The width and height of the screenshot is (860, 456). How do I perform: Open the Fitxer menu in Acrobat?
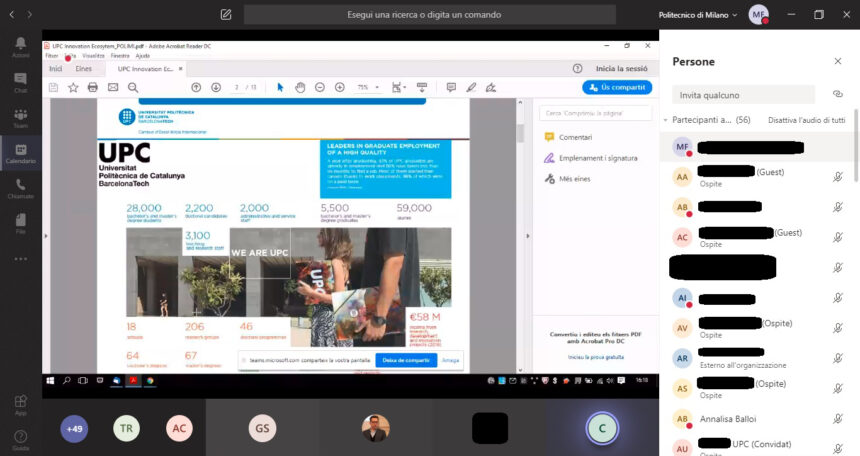tap(52, 56)
